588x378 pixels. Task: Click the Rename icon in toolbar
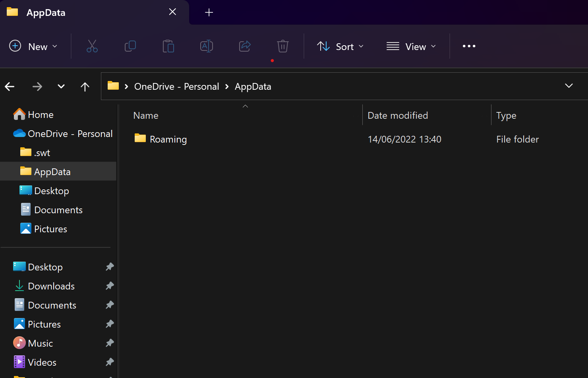point(207,46)
